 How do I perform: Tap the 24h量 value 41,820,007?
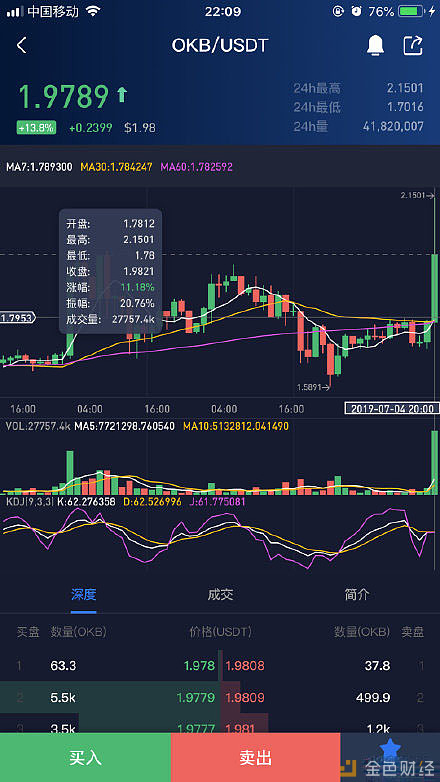(393, 127)
